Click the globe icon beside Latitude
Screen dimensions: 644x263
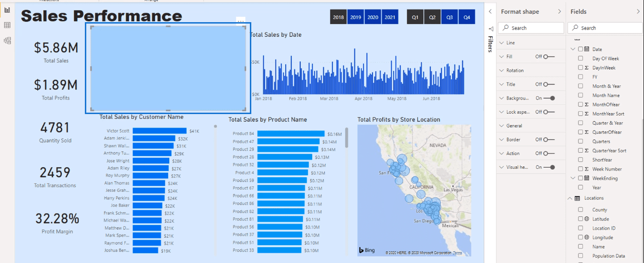tap(587, 219)
